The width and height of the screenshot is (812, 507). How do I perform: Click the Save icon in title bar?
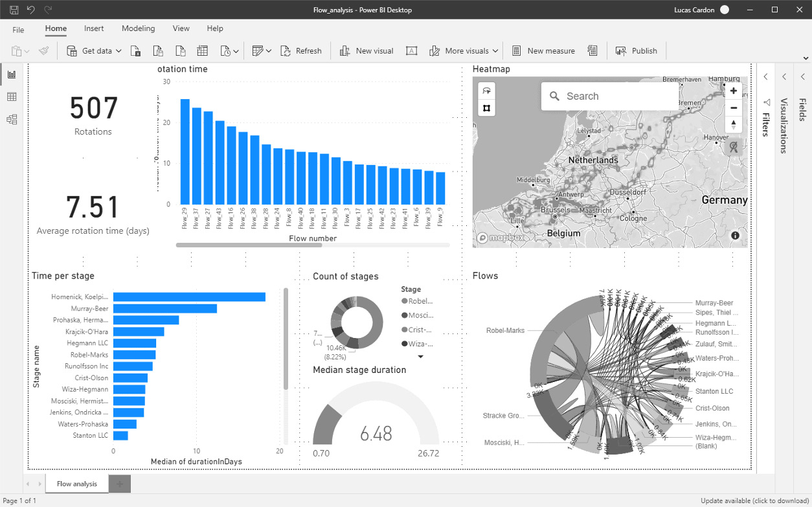pyautogui.click(x=14, y=10)
